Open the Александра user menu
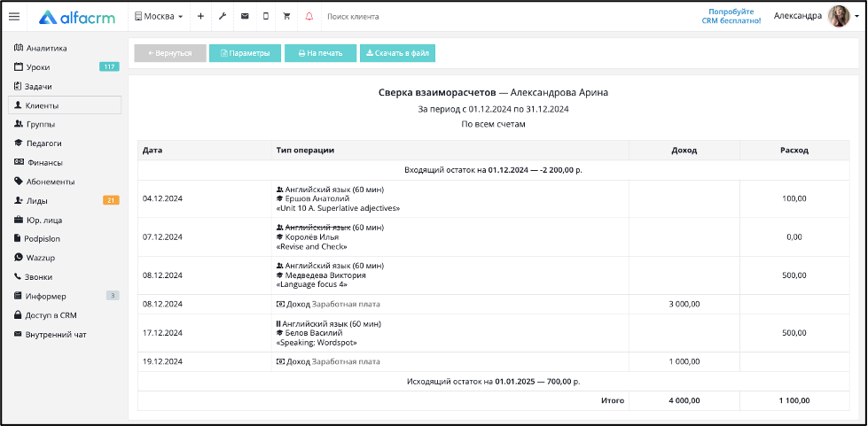The height and width of the screenshot is (426, 868). point(798,16)
